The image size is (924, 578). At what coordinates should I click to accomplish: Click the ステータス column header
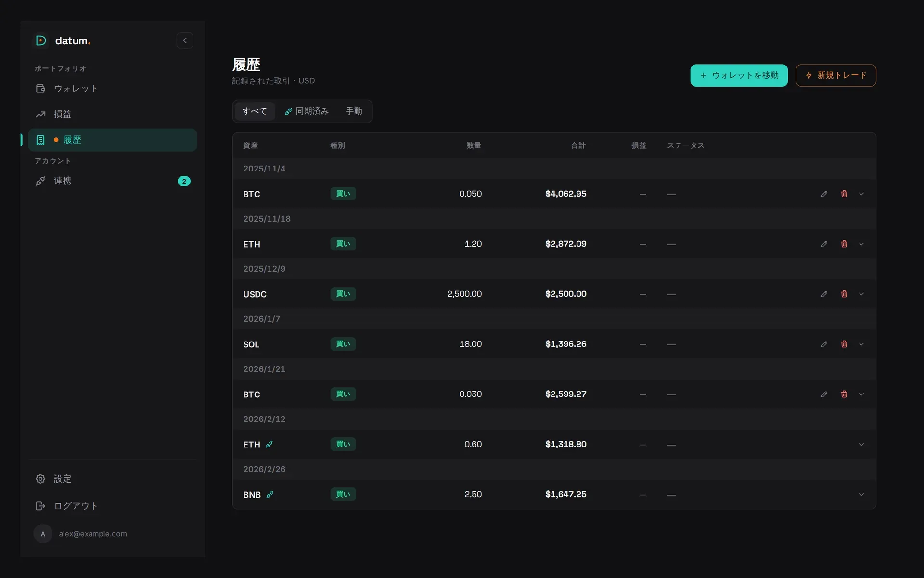pyautogui.click(x=685, y=145)
